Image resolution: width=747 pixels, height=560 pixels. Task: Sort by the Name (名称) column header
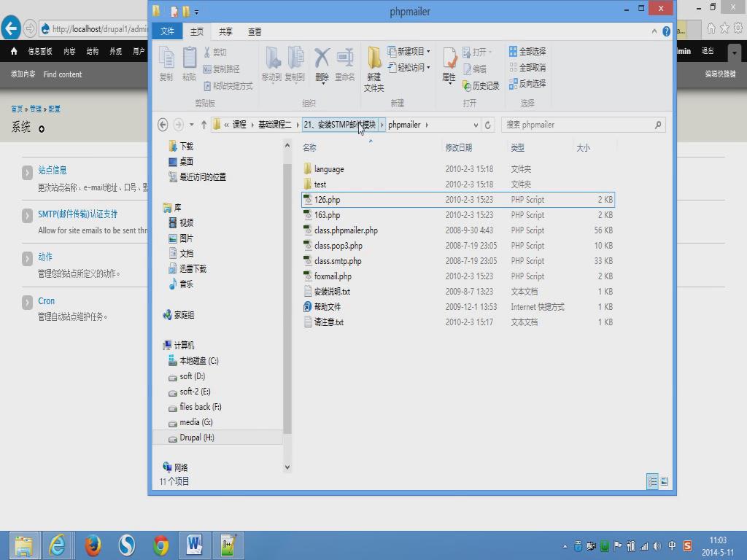309,147
